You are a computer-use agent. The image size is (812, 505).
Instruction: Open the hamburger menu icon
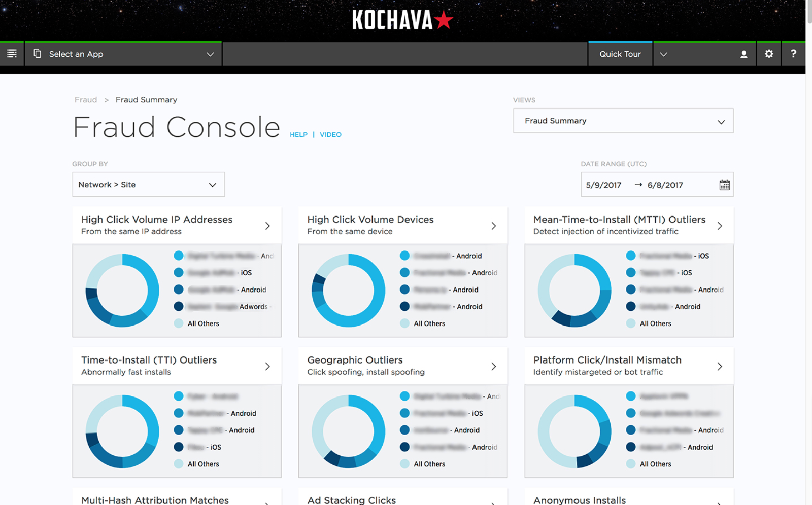[x=12, y=54]
